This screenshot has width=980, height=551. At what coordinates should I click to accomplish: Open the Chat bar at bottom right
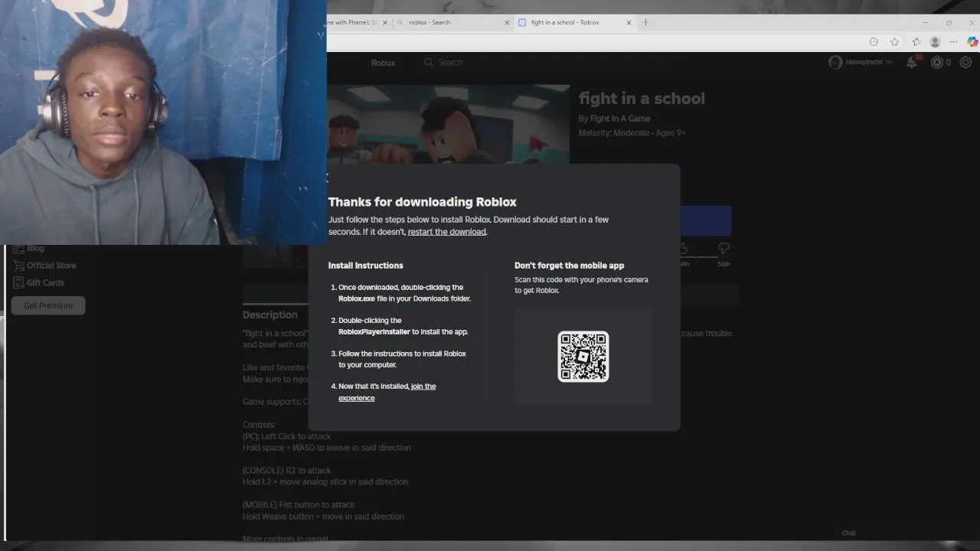point(848,533)
